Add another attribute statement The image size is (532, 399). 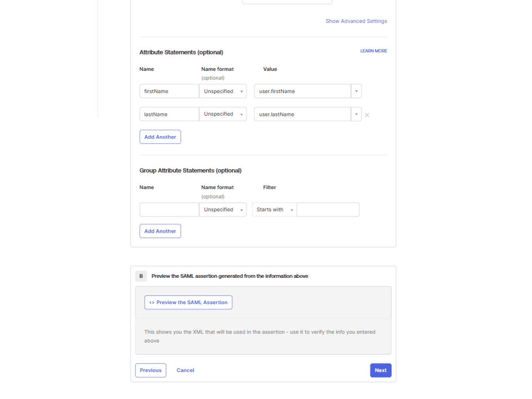160,137
